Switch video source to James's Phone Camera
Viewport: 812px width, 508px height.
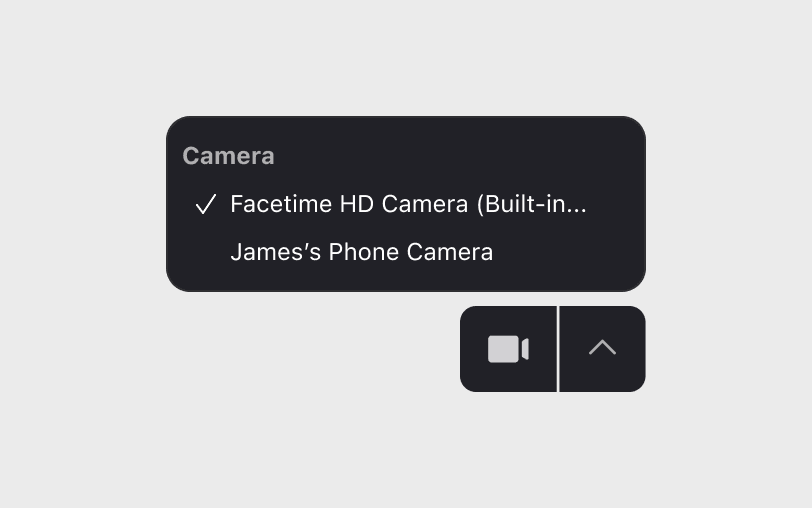361,252
